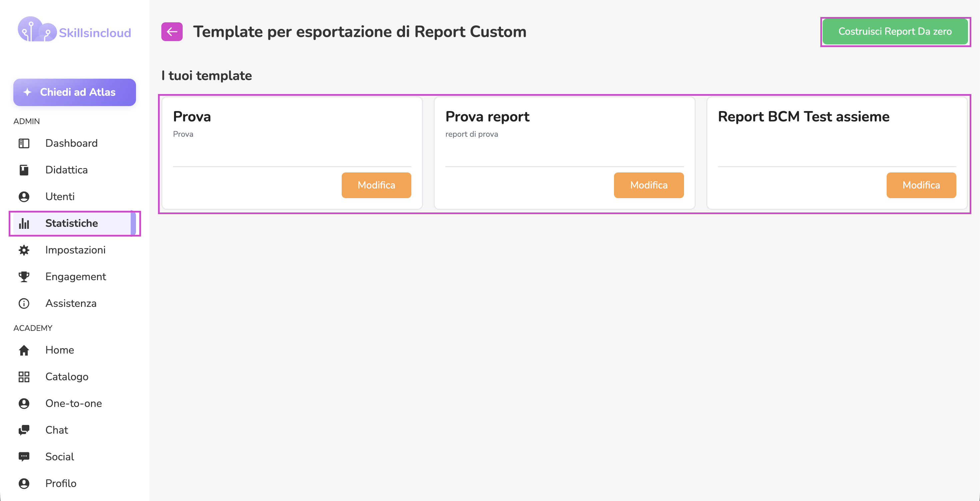Open the Chat page
Viewport: 980px width, 501px height.
[x=75, y=430]
